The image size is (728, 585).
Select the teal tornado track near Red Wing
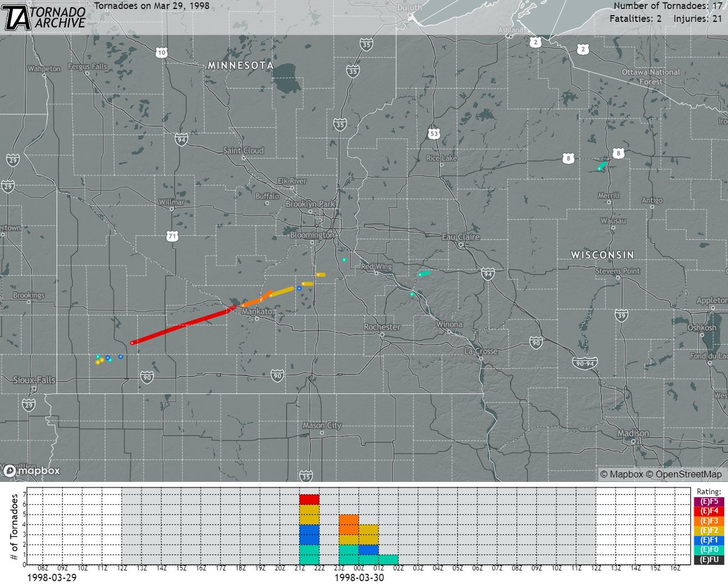345,259
